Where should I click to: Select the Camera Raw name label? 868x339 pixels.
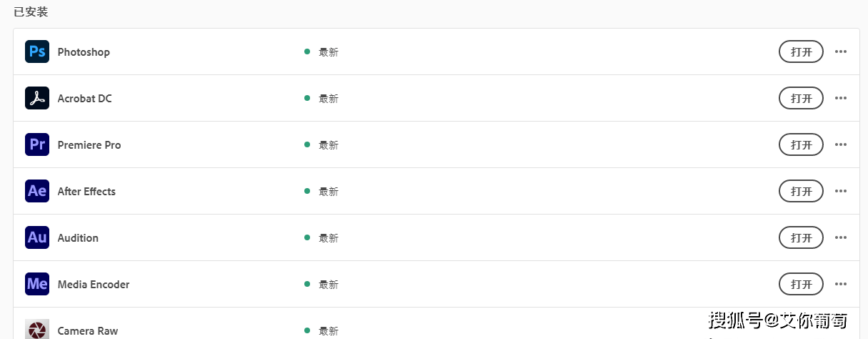[x=88, y=331]
